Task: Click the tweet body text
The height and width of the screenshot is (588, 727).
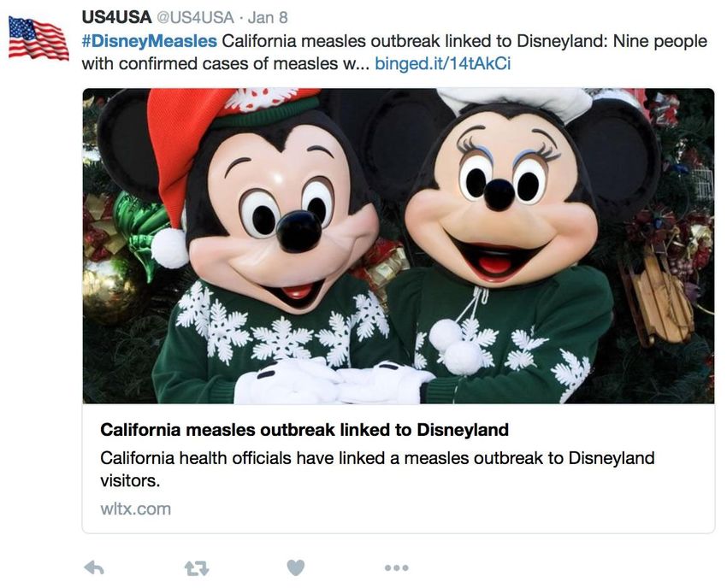Action: pyautogui.click(x=394, y=52)
